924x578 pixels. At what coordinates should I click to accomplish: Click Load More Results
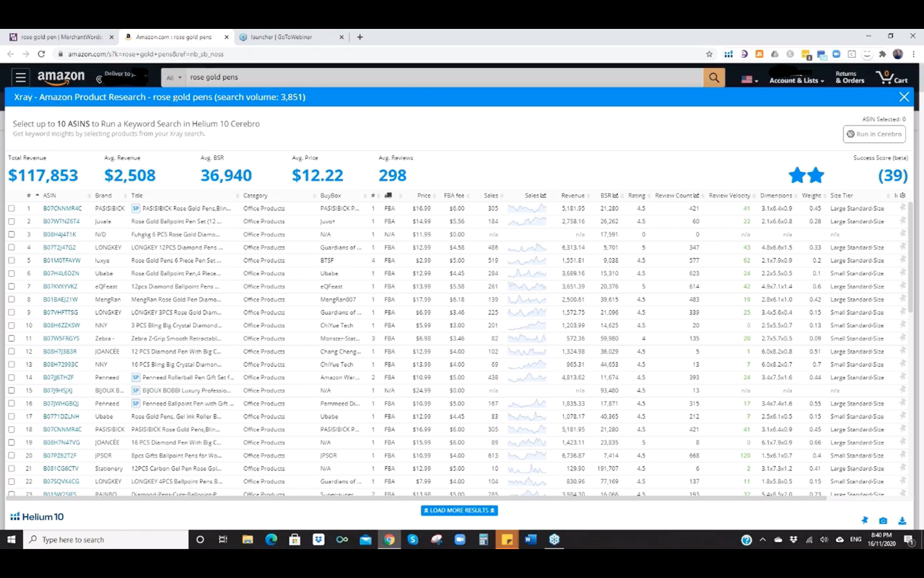[459, 510]
